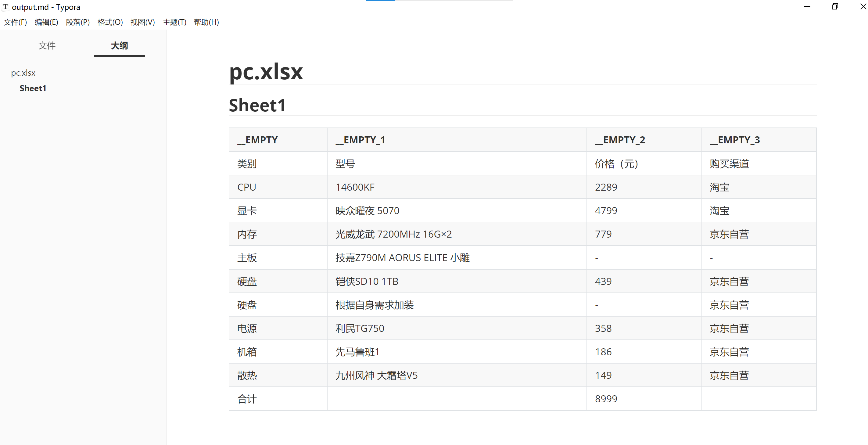Click the CPU cell
Image resolution: width=868 pixels, height=445 pixels.
click(x=278, y=187)
